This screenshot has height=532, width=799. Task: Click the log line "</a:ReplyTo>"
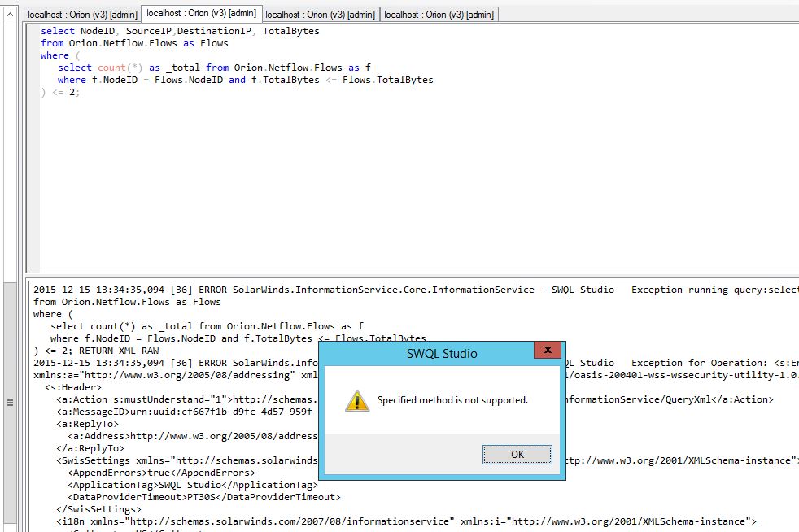tap(90, 448)
